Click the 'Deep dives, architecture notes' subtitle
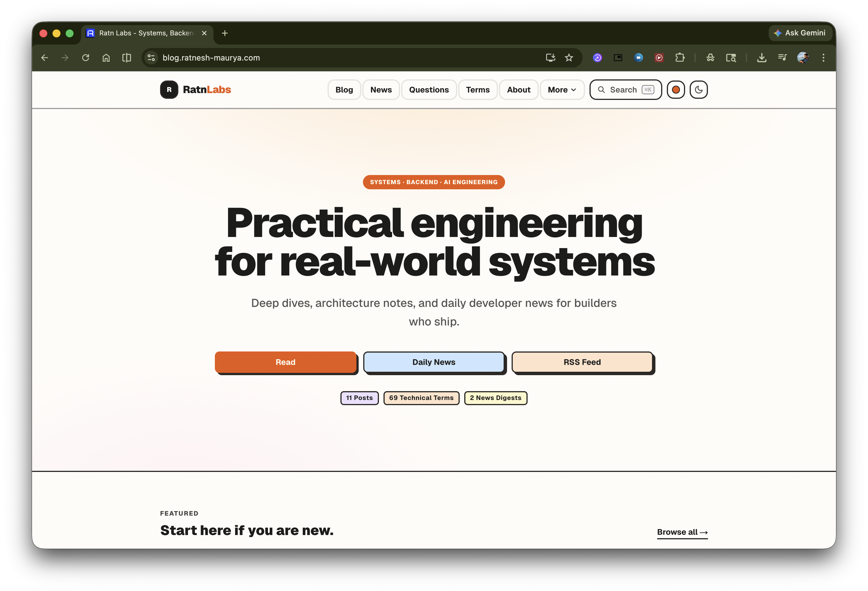This screenshot has width=868, height=591. tap(434, 312)
